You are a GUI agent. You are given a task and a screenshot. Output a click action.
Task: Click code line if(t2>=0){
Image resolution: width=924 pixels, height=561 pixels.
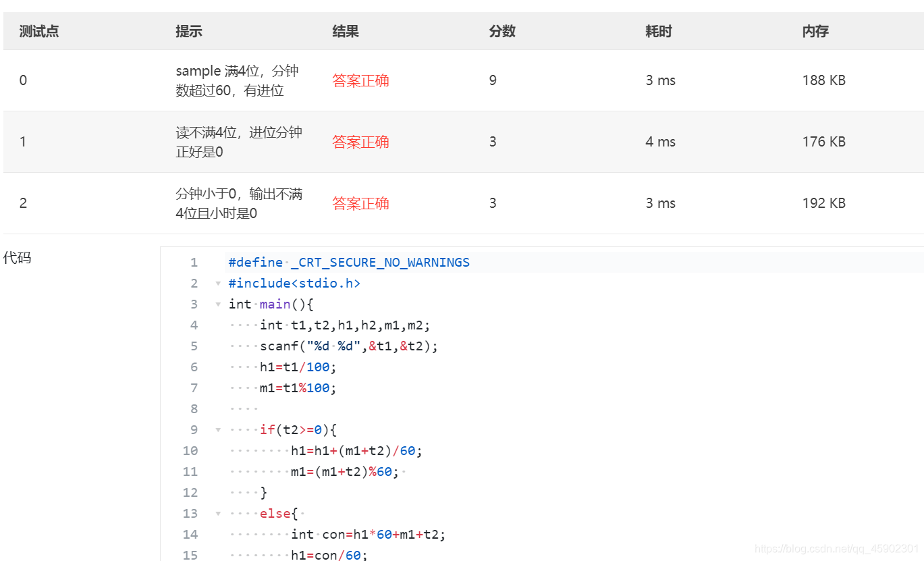[x=298, y=430]
